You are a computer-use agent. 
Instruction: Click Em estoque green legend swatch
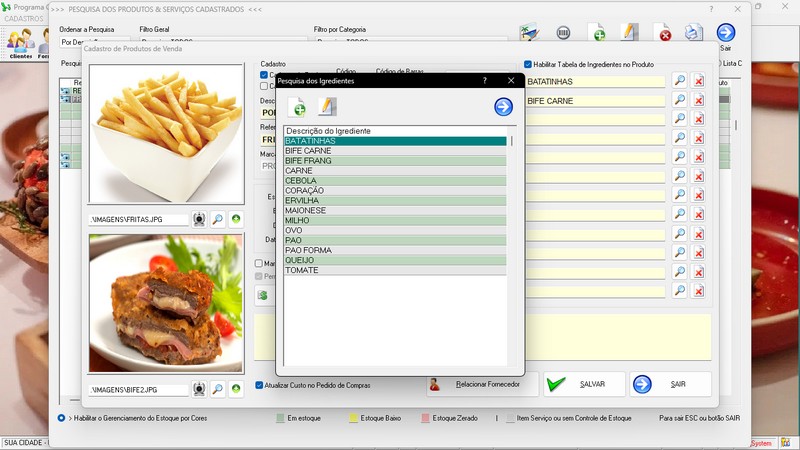pyautogui.click(x=280, y=418)
